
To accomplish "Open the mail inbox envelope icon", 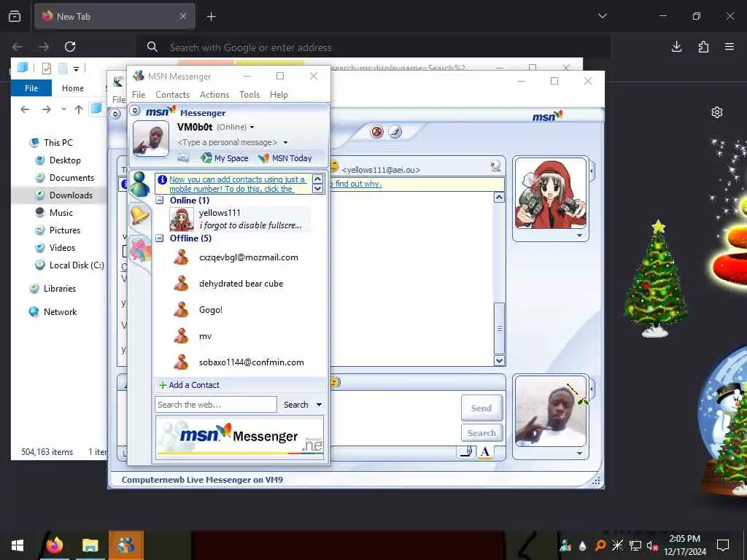I will point(183,157).
